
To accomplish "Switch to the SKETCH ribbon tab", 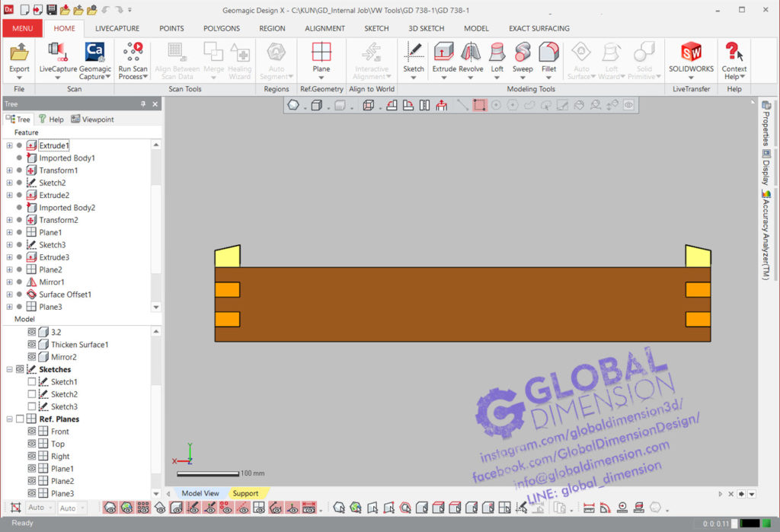I will [x=376, y=28].
